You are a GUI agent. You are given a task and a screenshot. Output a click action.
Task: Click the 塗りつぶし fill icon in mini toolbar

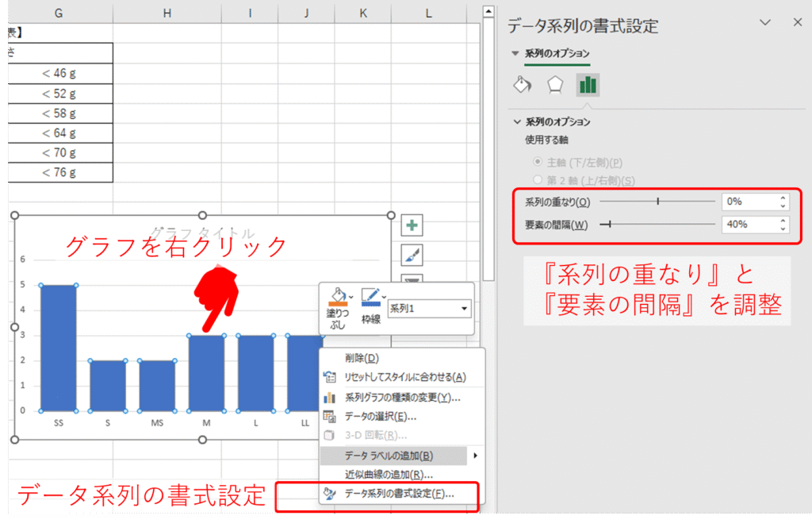(x=338, y=297)
